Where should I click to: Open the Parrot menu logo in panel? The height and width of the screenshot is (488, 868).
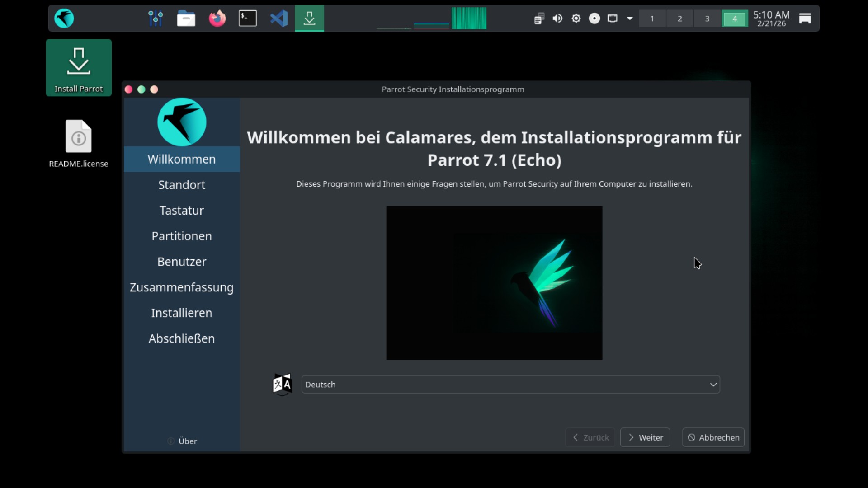(x=64, y=19)
